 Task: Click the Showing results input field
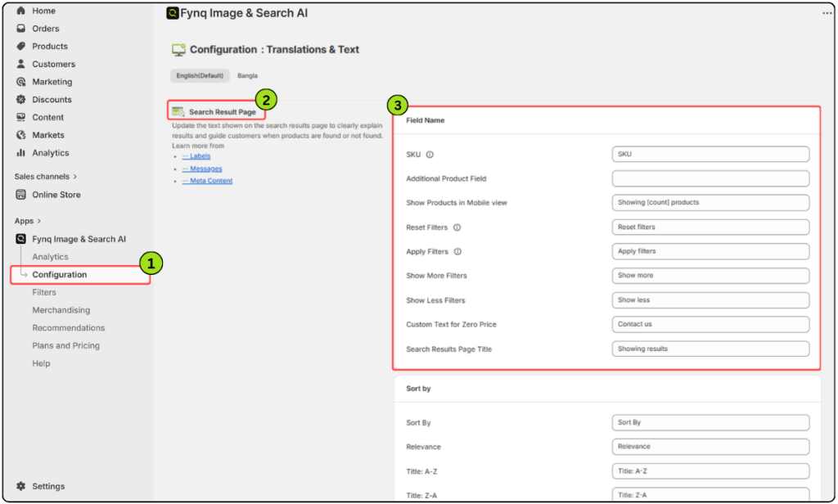[x=710, y=349]
